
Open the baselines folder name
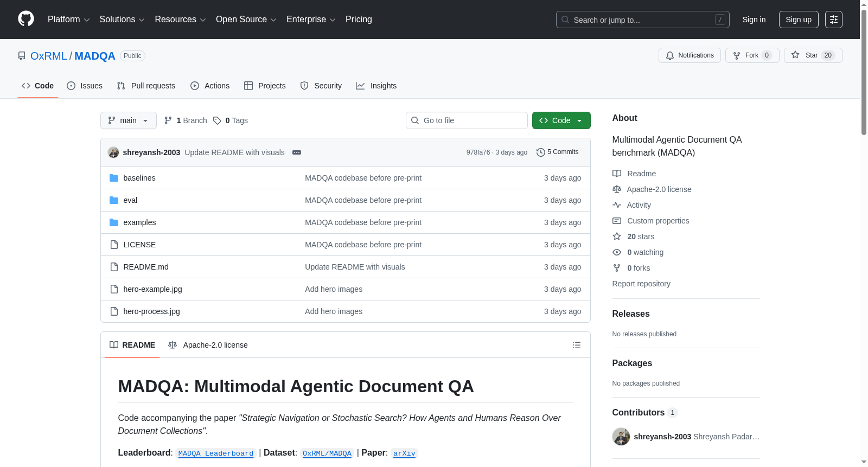pos(139,178)
